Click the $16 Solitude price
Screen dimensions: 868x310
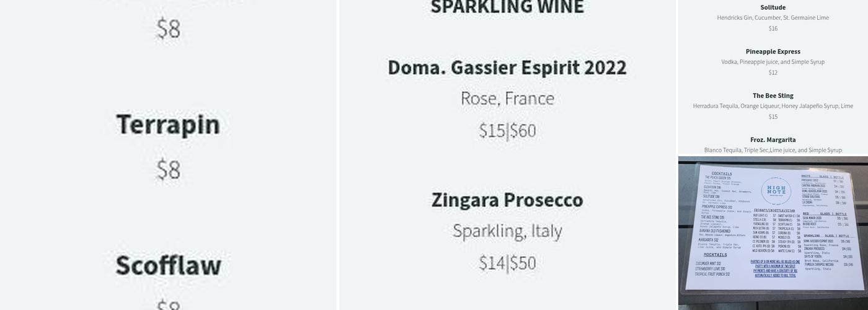point(773,29)
